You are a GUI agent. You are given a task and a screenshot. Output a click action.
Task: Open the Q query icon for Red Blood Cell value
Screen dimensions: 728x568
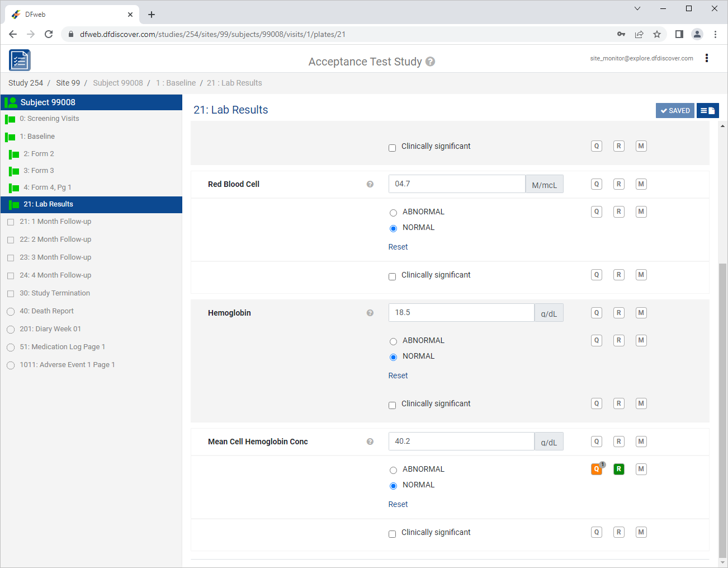click(597, 184)
